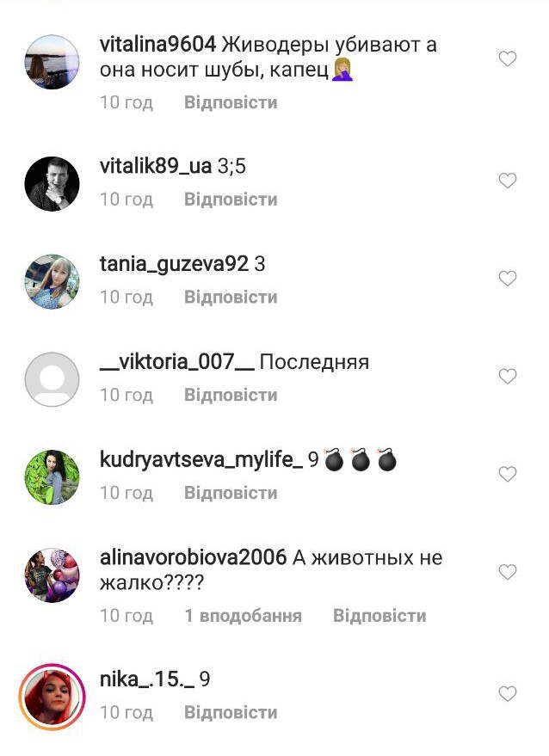Open tania_guzeva92 username link

pos(174,265)
